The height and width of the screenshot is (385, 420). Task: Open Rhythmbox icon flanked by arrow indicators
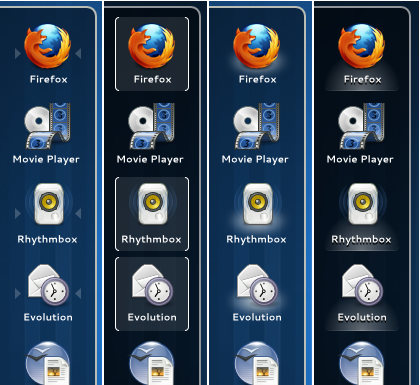(x=49, y=204)
